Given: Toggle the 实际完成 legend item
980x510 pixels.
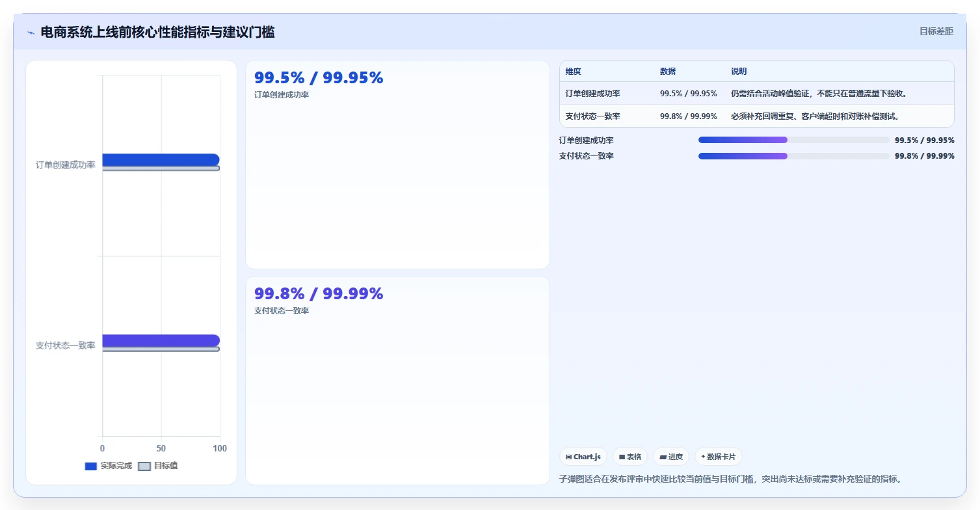Looking at the screenshot, I should [x=109, y=466].
